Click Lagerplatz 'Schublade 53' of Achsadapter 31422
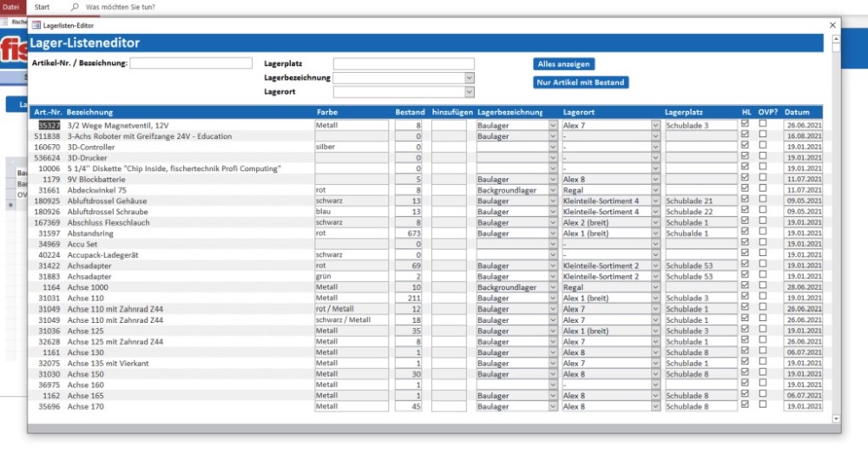Screen dimensions: 868x467 point(700,266)
